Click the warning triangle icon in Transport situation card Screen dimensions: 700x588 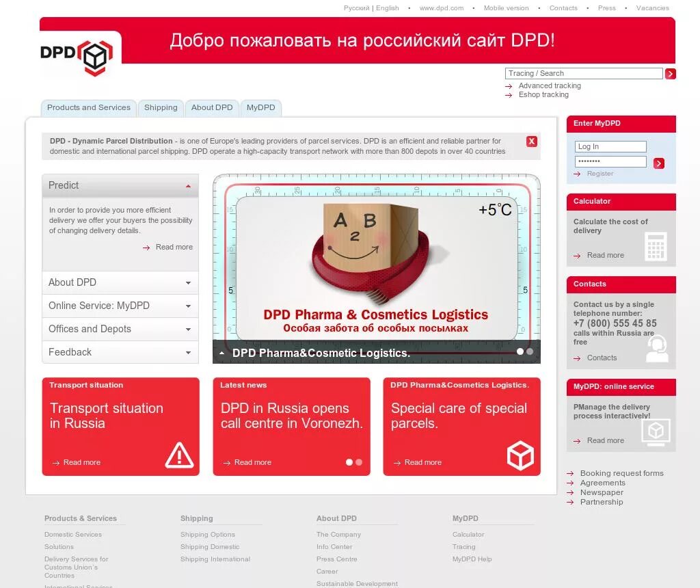(180, 455)
